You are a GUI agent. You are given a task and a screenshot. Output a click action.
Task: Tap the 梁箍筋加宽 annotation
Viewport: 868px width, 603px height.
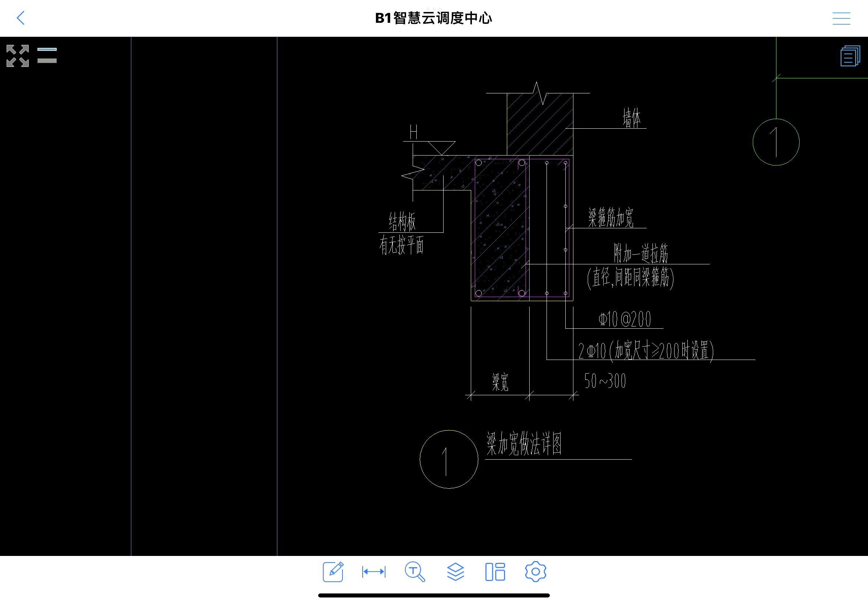pyautogui.click(x=610, y=217)
